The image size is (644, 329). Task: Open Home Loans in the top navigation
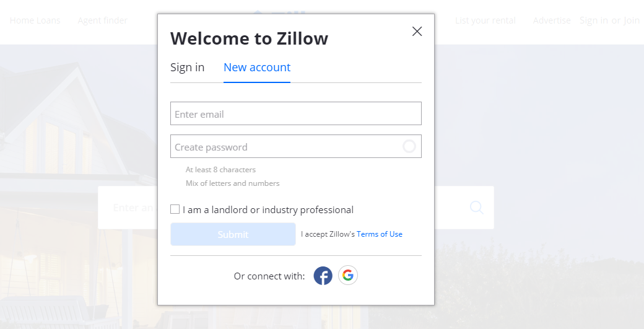35,20
